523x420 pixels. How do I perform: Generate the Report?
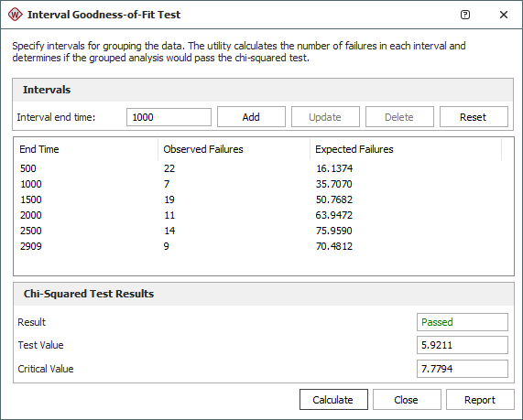[x=480, y=399]
